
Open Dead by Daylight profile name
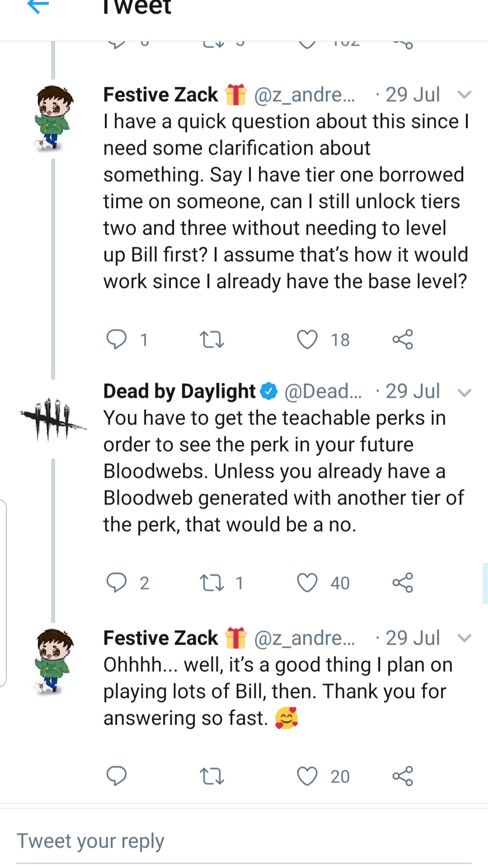179,391
